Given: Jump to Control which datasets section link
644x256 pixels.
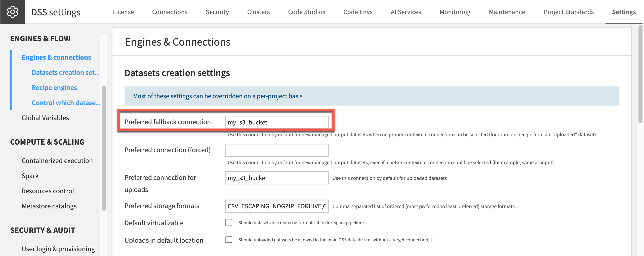Looking at the screenshot, I should coord(66,103).
